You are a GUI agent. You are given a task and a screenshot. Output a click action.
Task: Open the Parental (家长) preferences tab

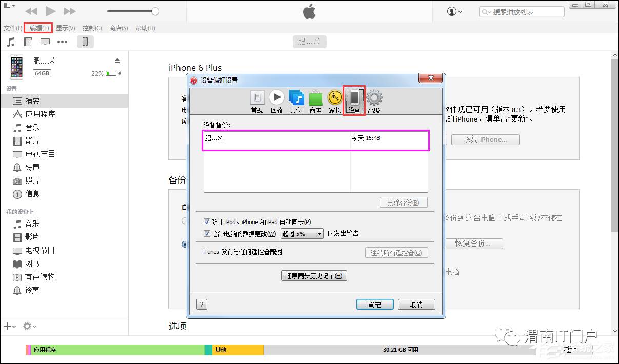pos(335,102)
